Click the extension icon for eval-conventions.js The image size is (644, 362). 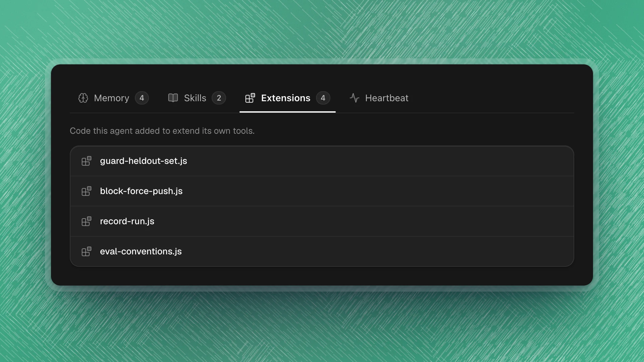click(87, 251)
